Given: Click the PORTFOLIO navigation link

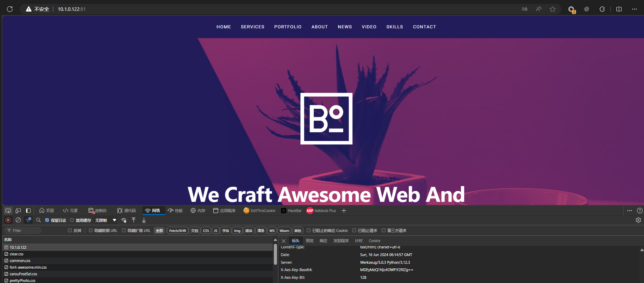Looking at the screenshot, I should coord(288,27).
